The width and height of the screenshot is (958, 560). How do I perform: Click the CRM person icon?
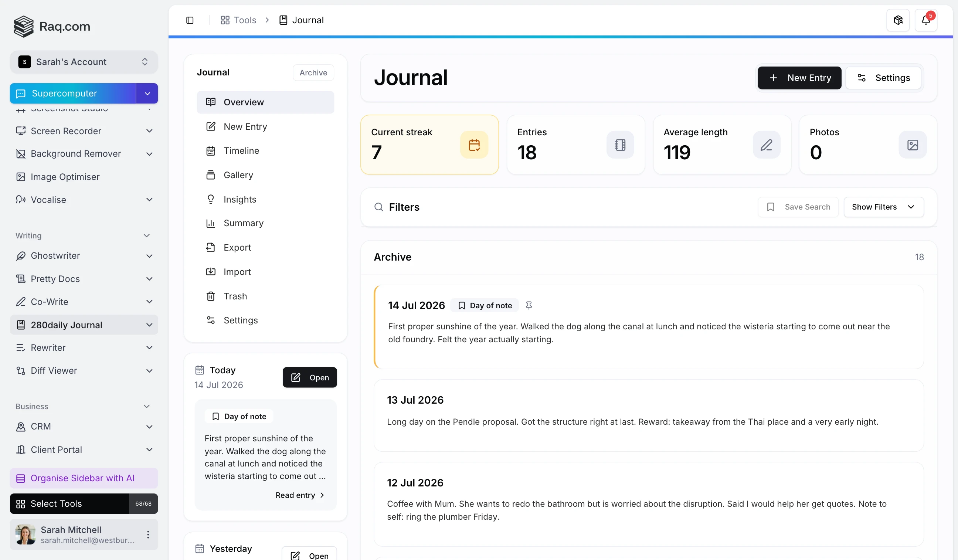point(21,427)
